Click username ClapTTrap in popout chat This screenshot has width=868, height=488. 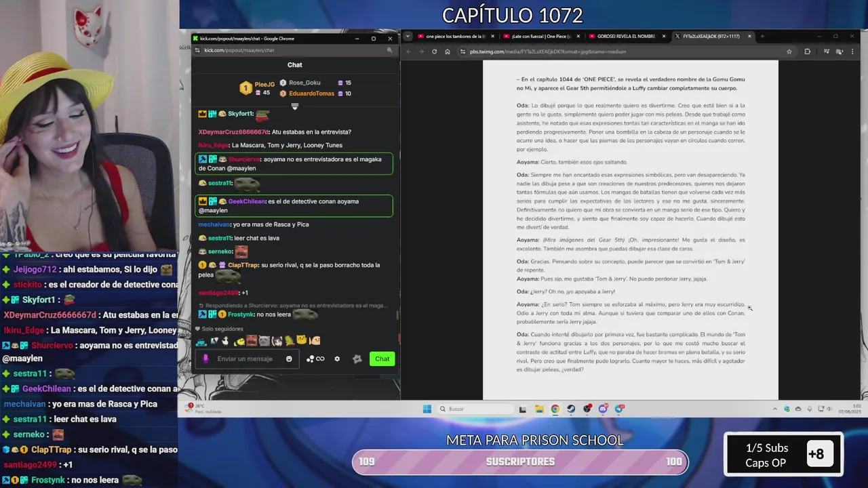coord(243,265)
